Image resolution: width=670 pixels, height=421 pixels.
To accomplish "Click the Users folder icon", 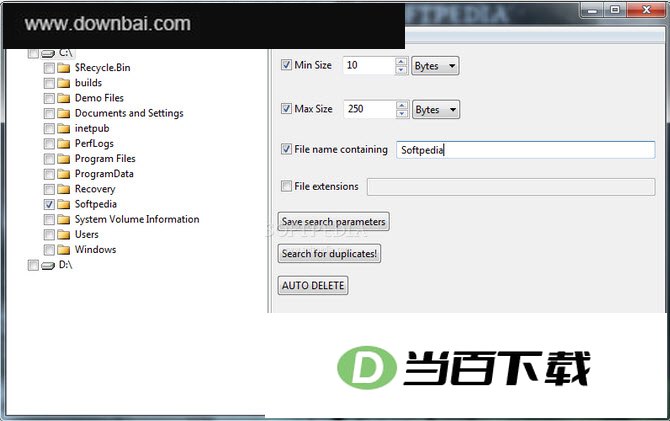I will [x=64, y=235].
